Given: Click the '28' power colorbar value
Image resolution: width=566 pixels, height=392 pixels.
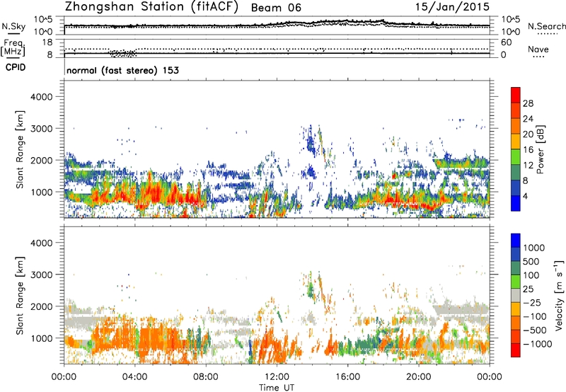Looking at the screenshot, I should [528, 103].
